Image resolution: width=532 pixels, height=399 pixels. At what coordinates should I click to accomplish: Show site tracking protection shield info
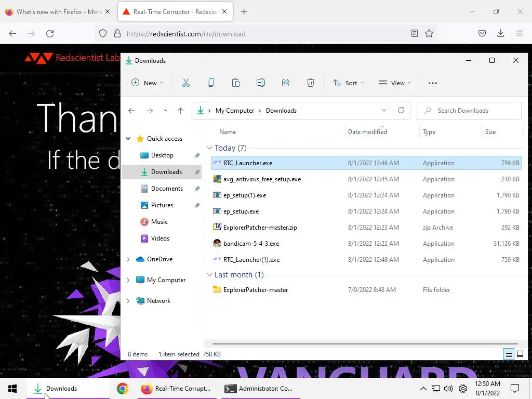(103, 34)
